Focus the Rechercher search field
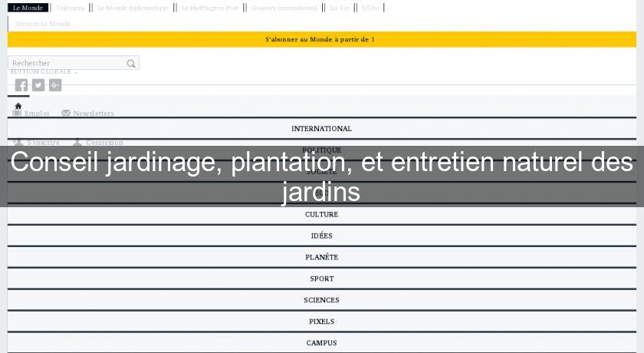The width and height of the screenshot is (644, 353). point(65,64)
